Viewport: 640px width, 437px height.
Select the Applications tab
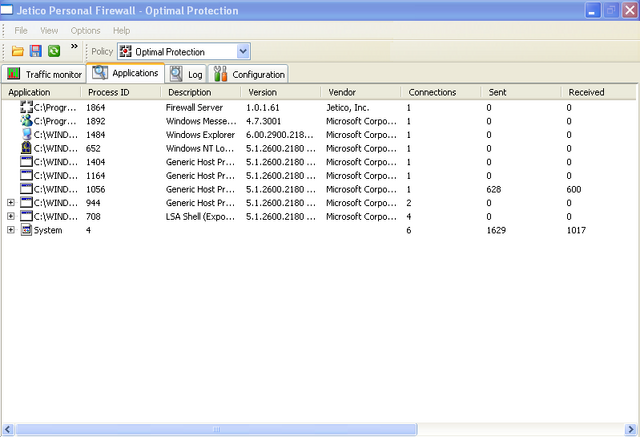pyautogui.click(x=125, y=73)
